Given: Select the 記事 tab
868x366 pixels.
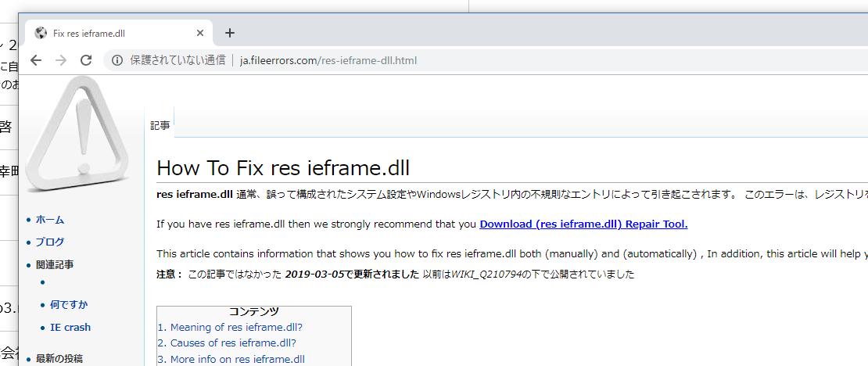Looking at the screenshot, I should pyautogui.click(x=160, y=126).
